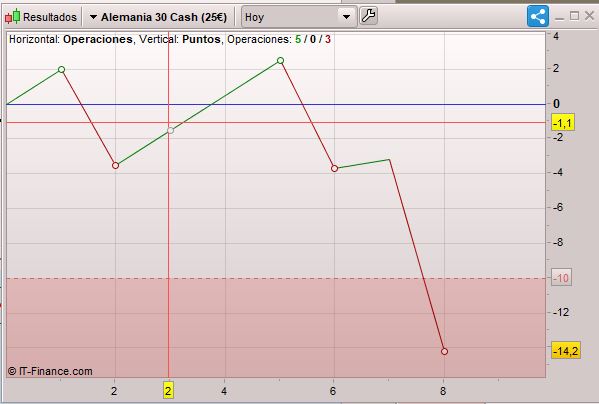The image size is (599, 404).
Task: Click the green 5 winning operations count
Action: [298, 39]
